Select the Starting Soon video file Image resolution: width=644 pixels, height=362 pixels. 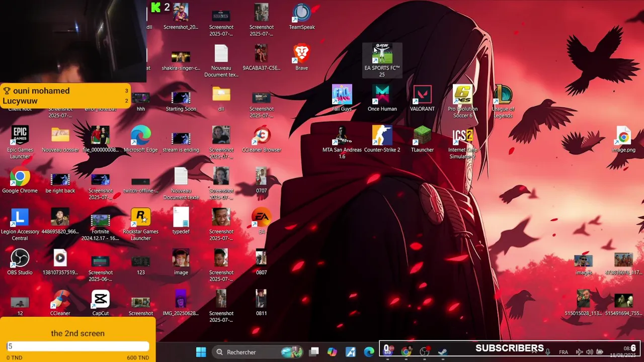pyautogui.click(x=181, y=101)
